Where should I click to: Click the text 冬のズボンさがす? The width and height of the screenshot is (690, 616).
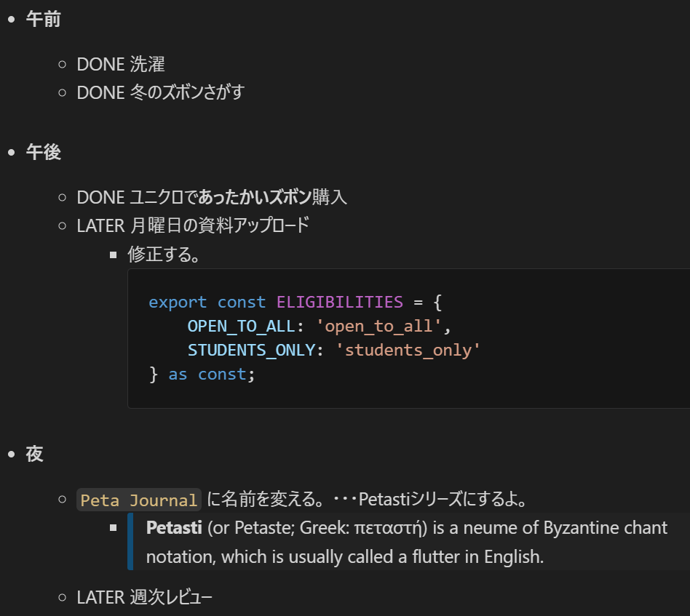pyautogui.click(x=188, y=93)
